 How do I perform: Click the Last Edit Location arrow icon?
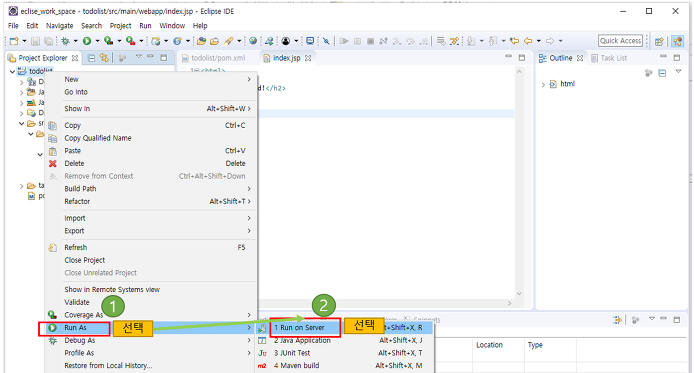pyautogui.click(x=514, y=41)
